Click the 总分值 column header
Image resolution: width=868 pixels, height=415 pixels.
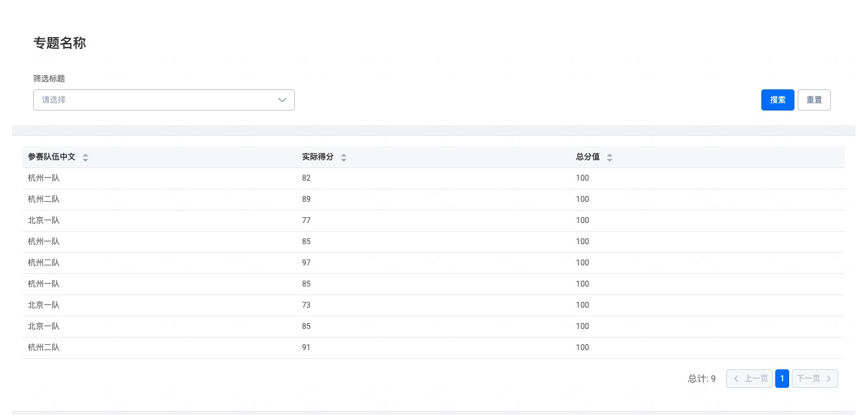coord(588,158)
